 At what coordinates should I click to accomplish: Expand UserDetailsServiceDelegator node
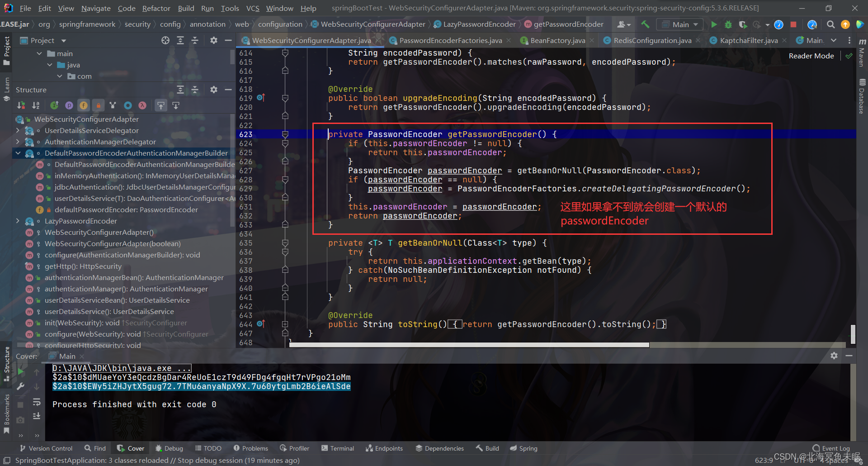tap(18, 130)
